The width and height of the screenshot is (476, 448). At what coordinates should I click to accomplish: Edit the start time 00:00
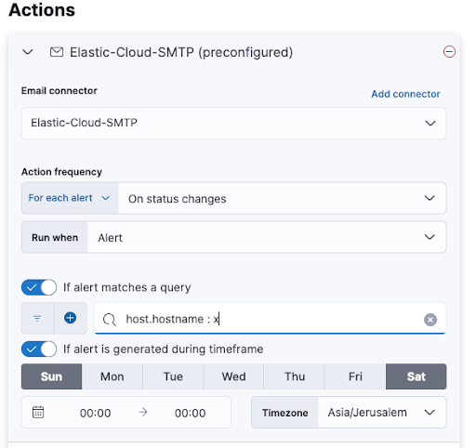pyautogui.click(x=95, y=413)
